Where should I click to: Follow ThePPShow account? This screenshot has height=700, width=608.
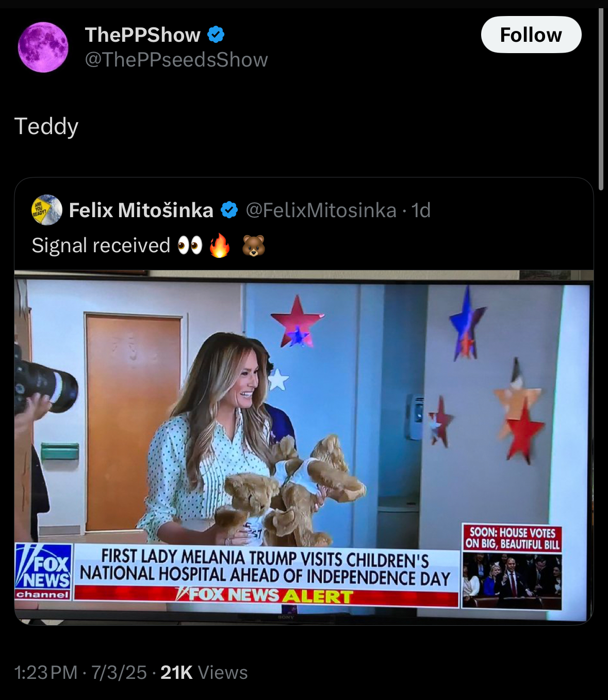[x=531, y=35]
